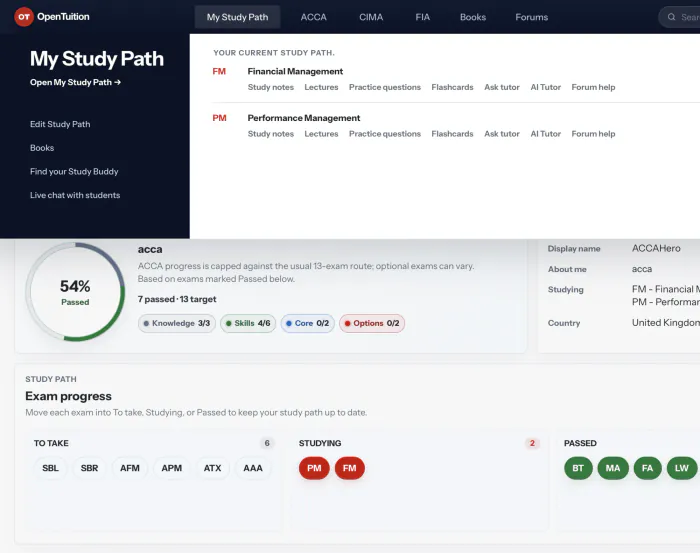This screenshot has height=553, width=700.
Task: Open Books link in the sidebar panel
Action: pyautogui.click(x=42, y=148)
